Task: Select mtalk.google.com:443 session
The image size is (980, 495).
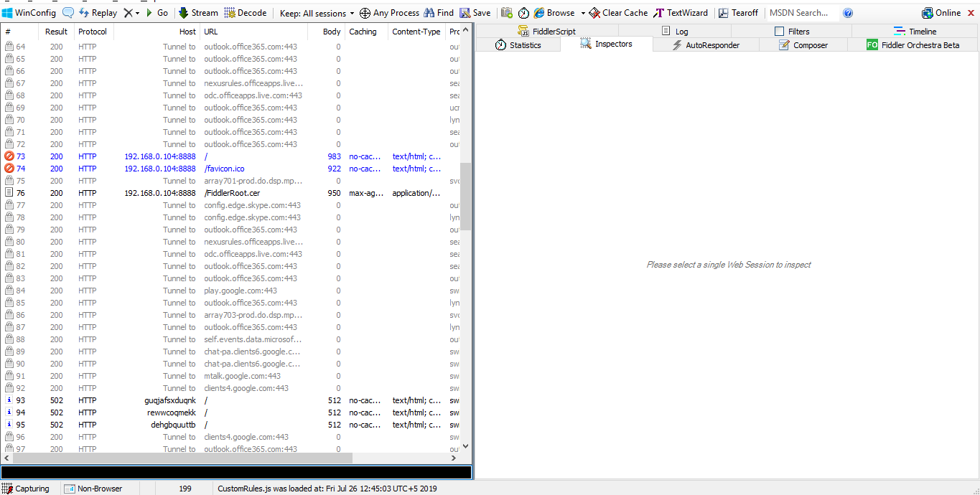Action: click(242, 376)
